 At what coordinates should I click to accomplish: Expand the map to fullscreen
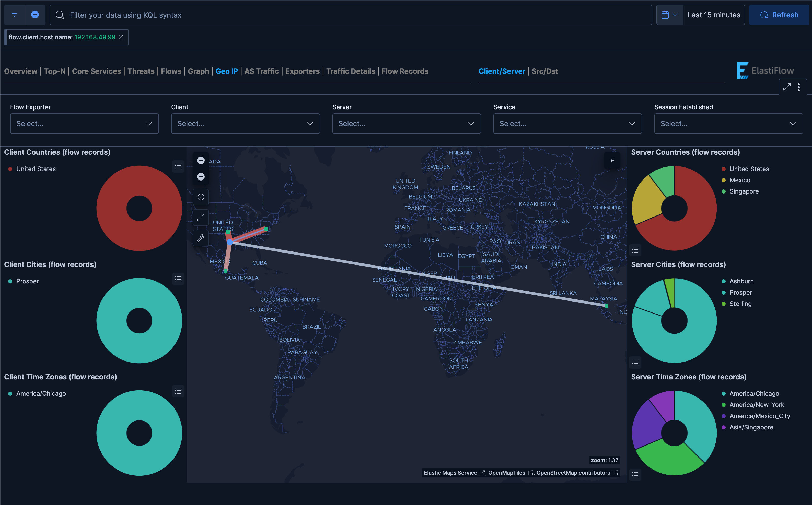(201, 218)
